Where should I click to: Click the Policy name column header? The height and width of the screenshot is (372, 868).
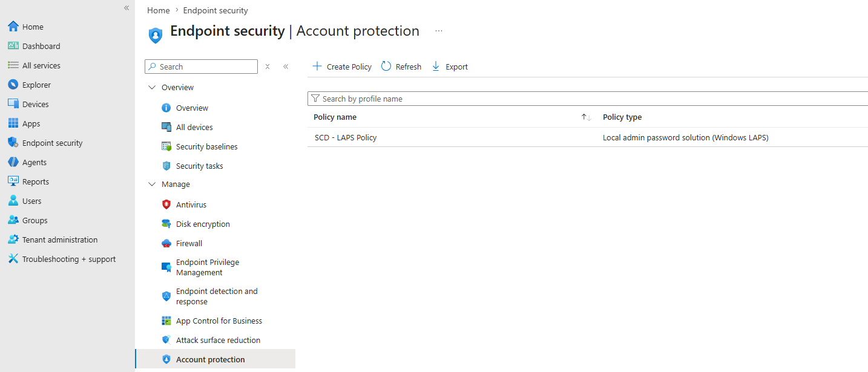(335, 117)
